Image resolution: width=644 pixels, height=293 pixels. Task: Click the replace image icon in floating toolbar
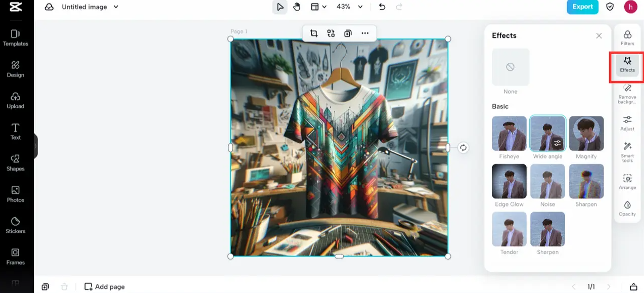pos(331,33)
